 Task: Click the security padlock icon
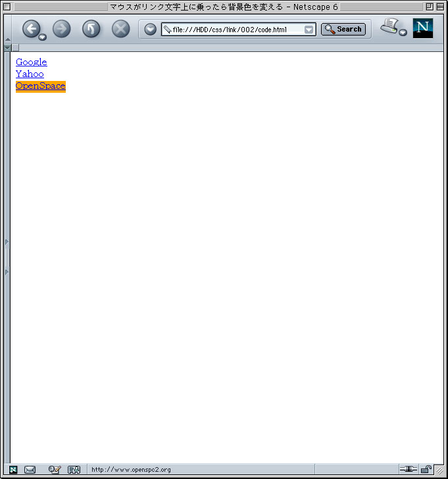(426, 469)
